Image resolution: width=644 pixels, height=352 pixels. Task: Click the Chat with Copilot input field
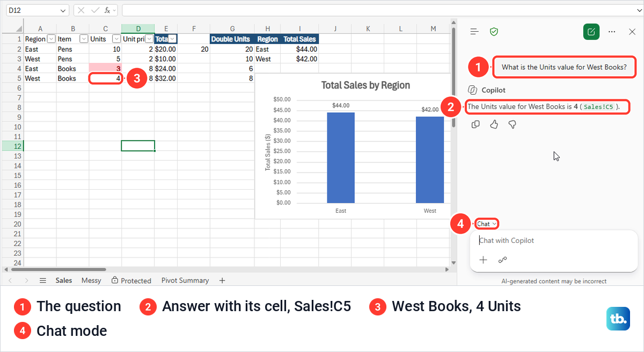(553, 241)
